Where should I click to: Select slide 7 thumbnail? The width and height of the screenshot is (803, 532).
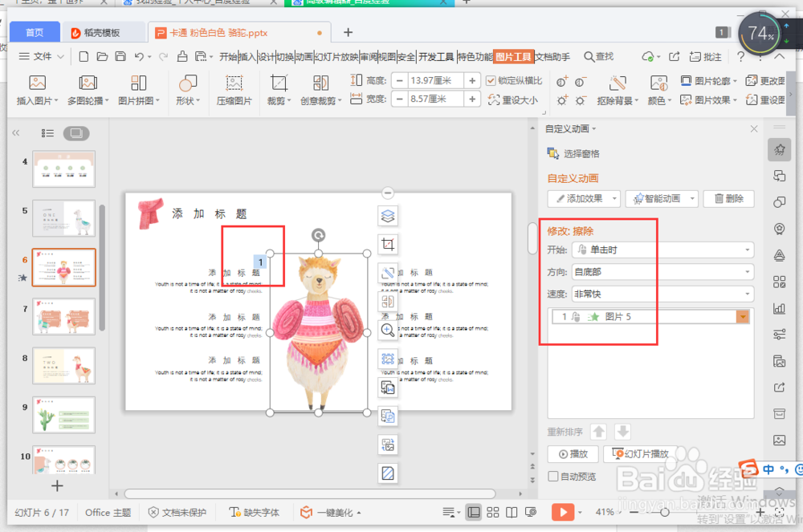63,317
